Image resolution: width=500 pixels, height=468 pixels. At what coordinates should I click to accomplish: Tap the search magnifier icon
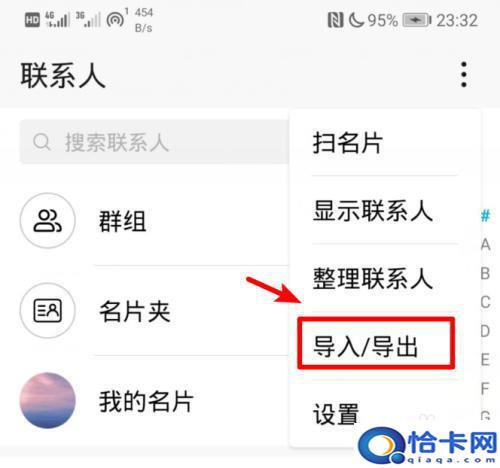pyautogui.click(x=42, y=142)
